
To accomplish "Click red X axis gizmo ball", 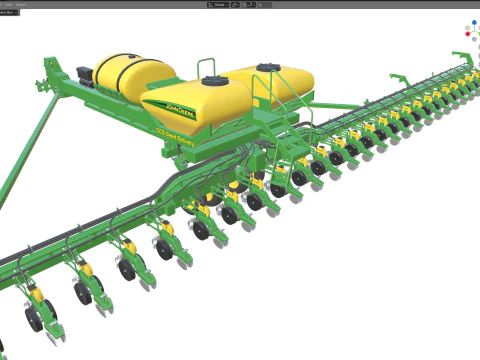I will tap(468, 34).
